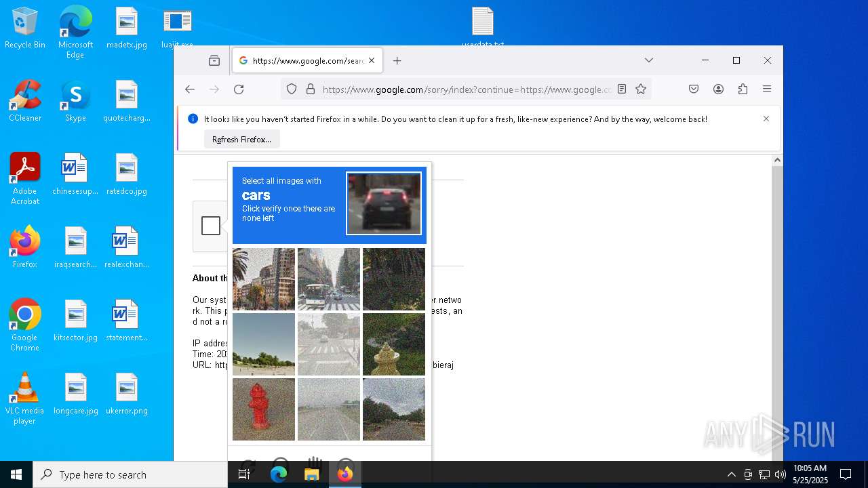This screenshot has width=868, height=488.
Task: Open the notification action center icon
Action: [x=846, y=474]
